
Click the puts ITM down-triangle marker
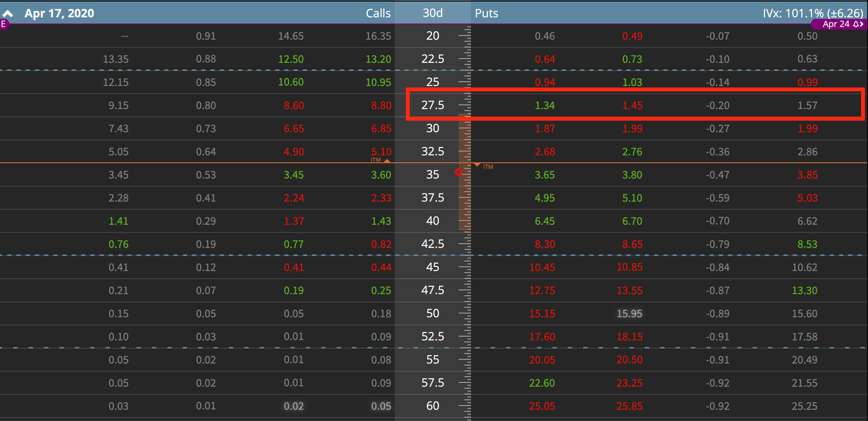[477, 165]
